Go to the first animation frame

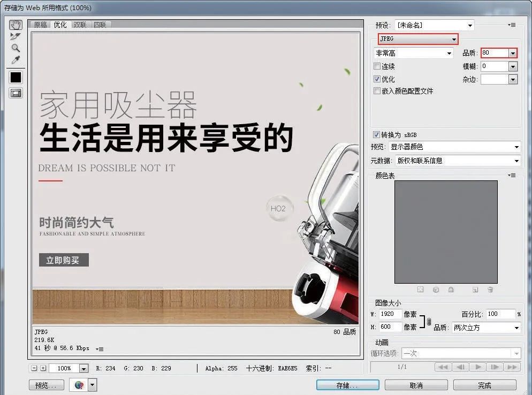[443, 367]
